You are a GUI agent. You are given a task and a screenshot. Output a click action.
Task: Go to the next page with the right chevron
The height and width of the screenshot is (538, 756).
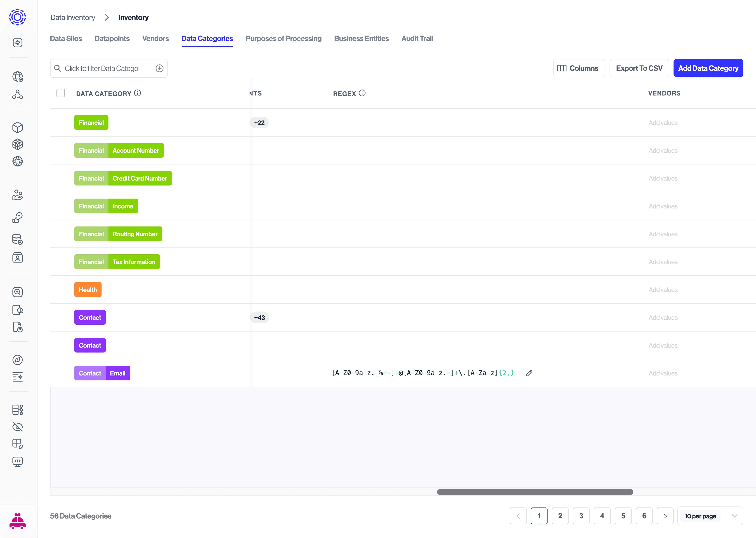click(665, 516)
